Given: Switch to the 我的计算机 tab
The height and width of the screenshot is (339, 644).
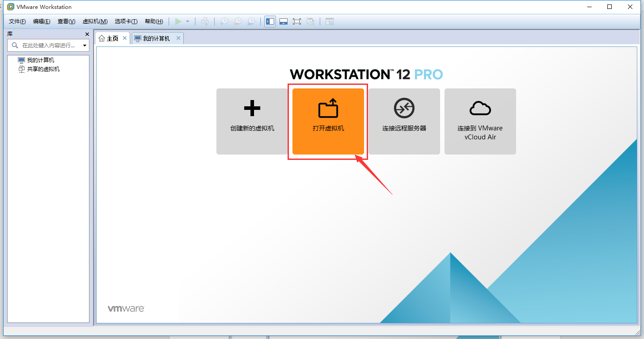Looking at the screenshot, I should (x=156, y=38).
